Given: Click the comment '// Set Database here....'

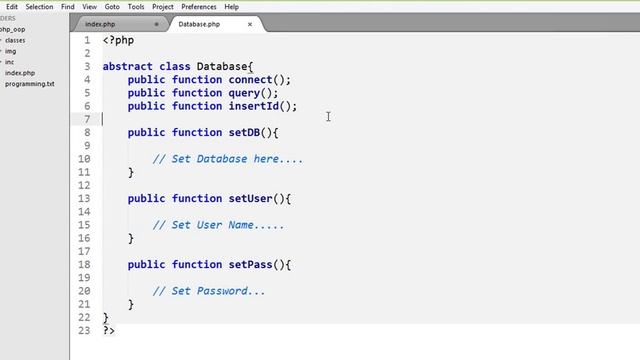Looking at the screenshot, I should [228, 159].
